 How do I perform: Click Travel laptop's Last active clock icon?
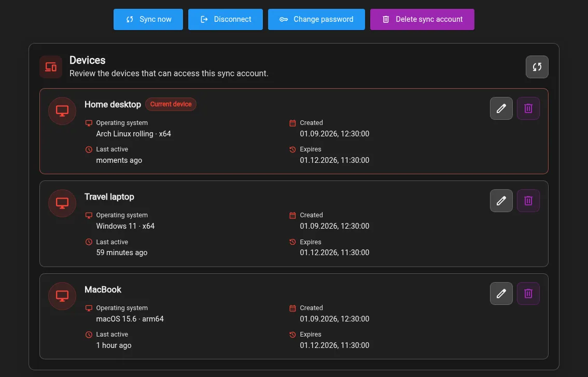click(89, 242)
